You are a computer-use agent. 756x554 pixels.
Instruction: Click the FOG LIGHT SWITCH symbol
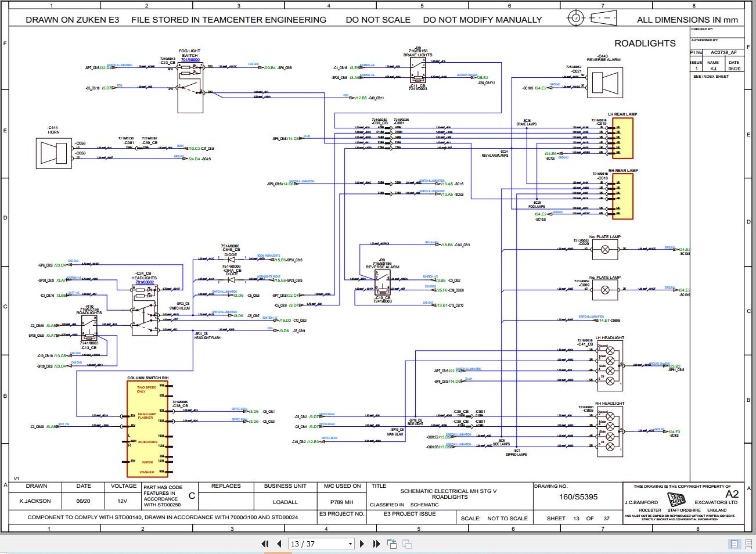[190, 88]
